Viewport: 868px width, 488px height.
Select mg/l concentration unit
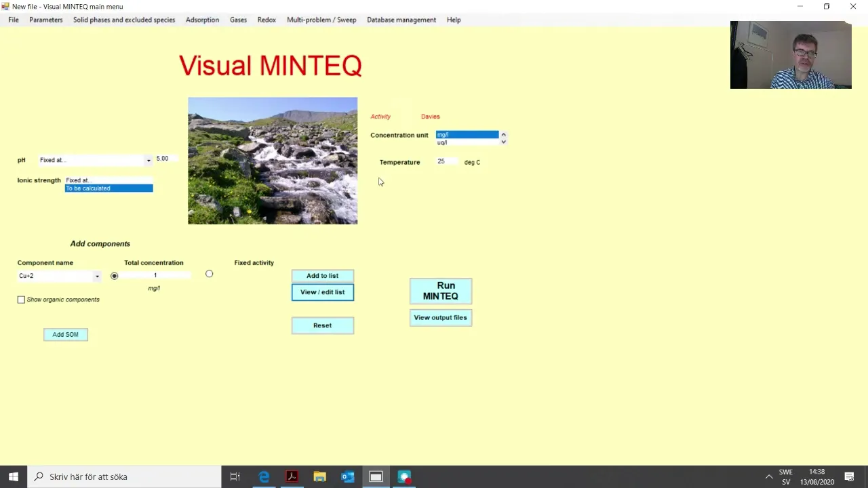tap(467, 135)
